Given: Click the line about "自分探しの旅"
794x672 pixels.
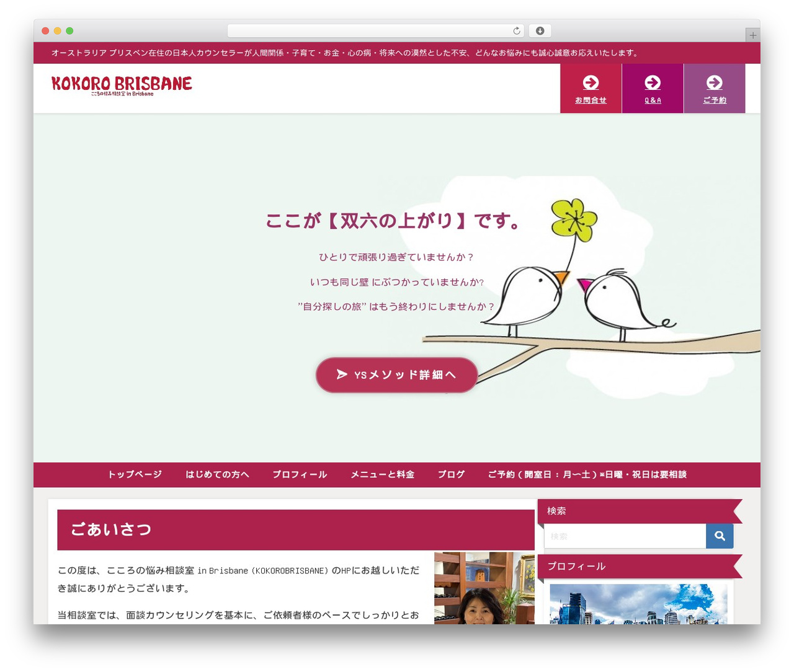Looking at the screenshot, I should point(396,306).
